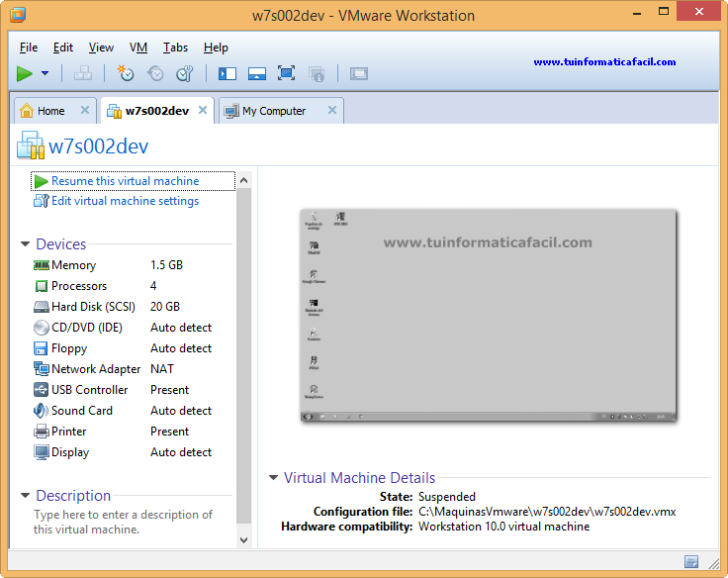Open the VM menu

[138, 48]
